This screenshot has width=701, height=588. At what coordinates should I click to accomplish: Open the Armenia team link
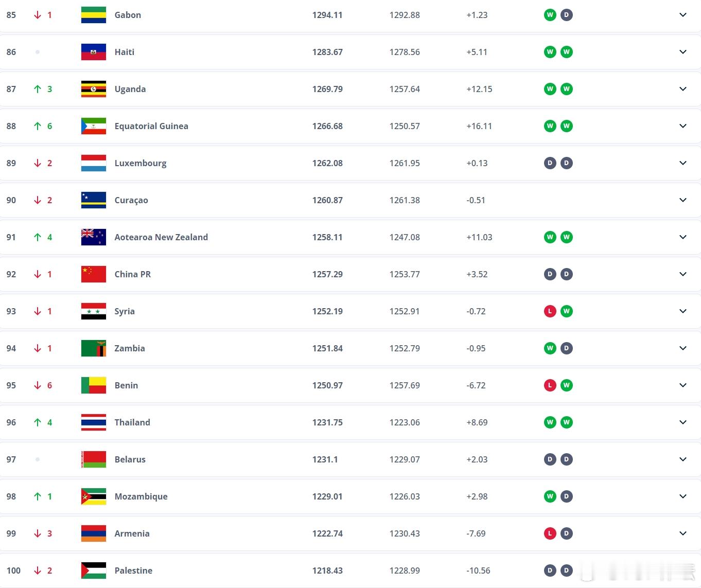tap(132, 533)
